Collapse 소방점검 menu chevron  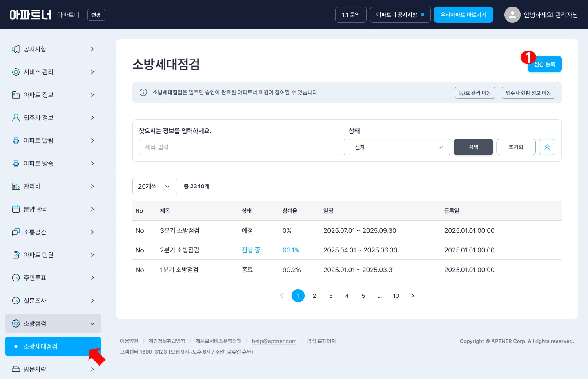(92, 323)
